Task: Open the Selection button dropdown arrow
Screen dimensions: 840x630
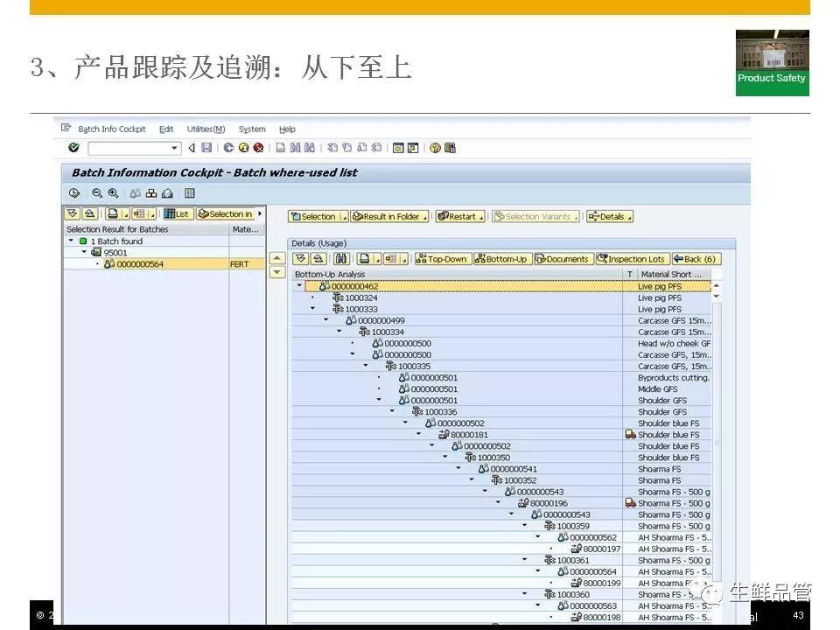Action: [x=343, y=217]
